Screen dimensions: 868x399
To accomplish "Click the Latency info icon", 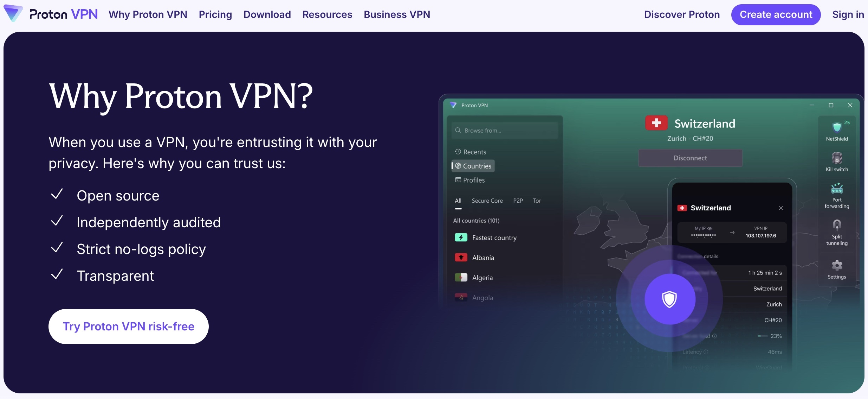I will [706, 352].
